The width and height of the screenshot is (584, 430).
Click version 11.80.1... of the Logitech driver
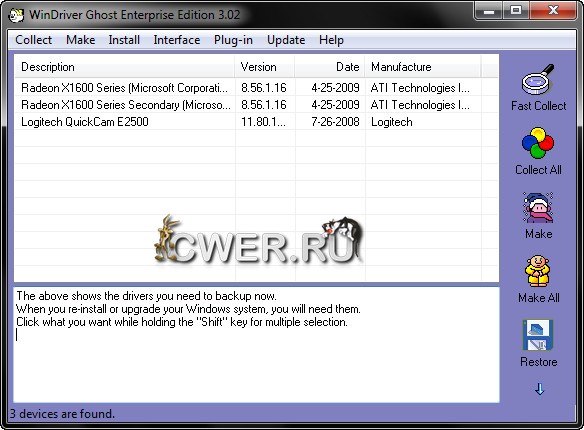263,122
